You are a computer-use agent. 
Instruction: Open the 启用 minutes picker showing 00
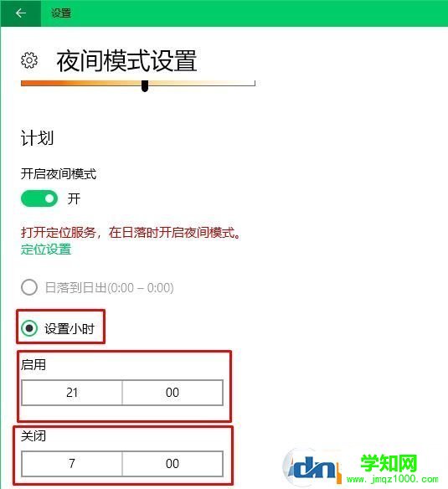[173, 393]
